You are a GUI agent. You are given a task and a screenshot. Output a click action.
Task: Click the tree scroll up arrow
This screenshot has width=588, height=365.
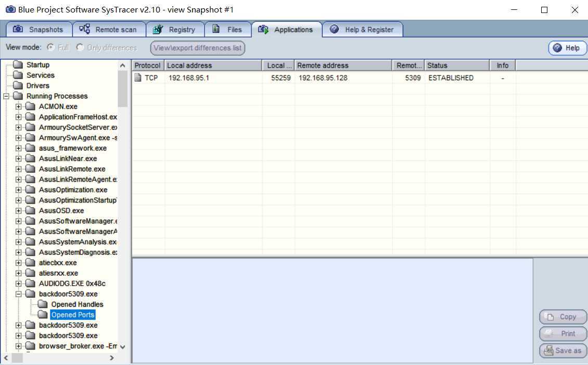(x=123, y=65)
